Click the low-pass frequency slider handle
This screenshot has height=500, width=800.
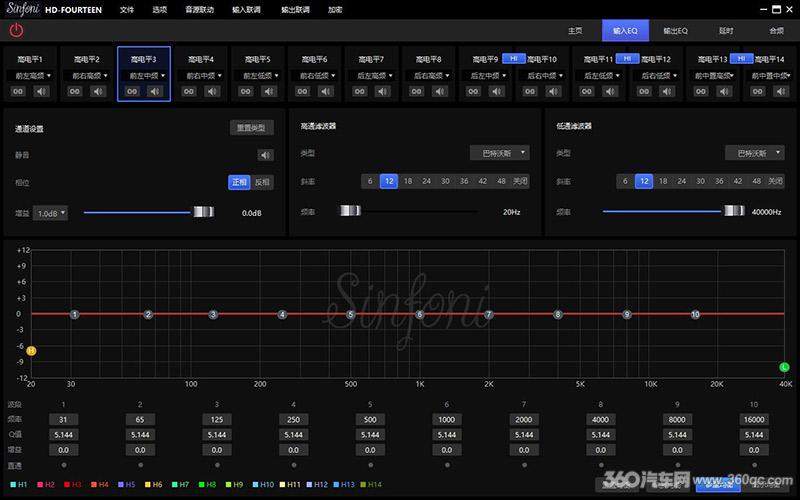click(x=734, y=210)
